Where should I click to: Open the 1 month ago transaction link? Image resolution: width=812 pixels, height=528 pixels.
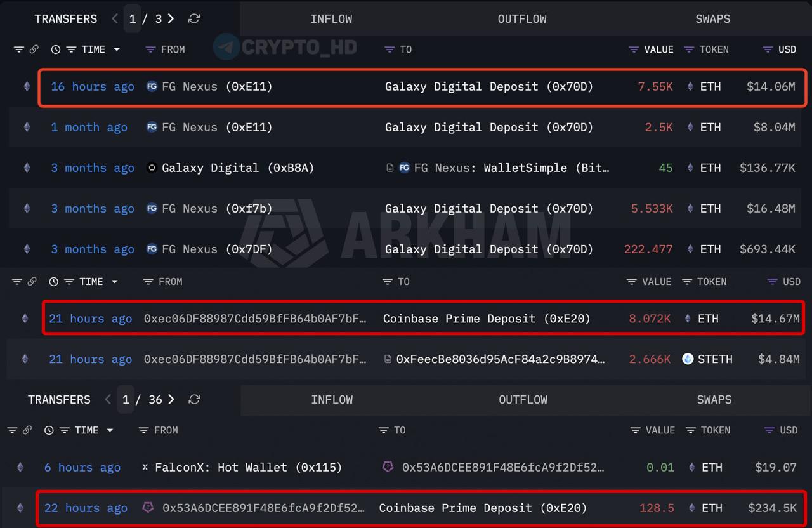tap(89, 127)
